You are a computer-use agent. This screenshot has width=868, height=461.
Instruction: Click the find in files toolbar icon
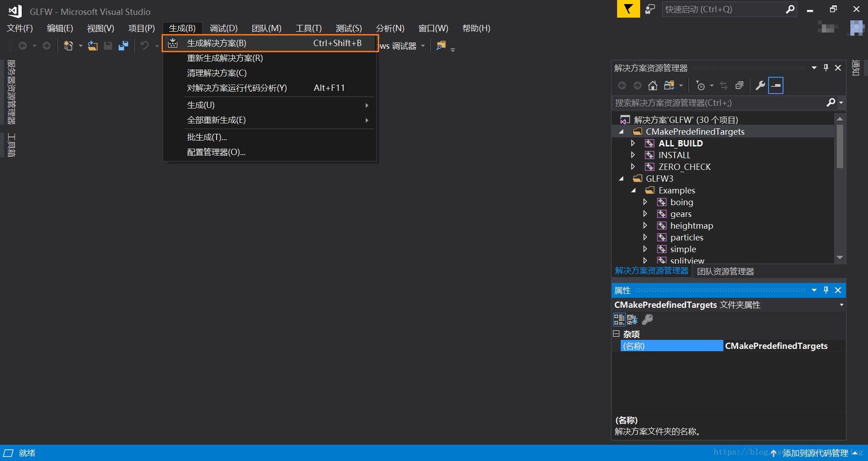[x=441, y=46]
